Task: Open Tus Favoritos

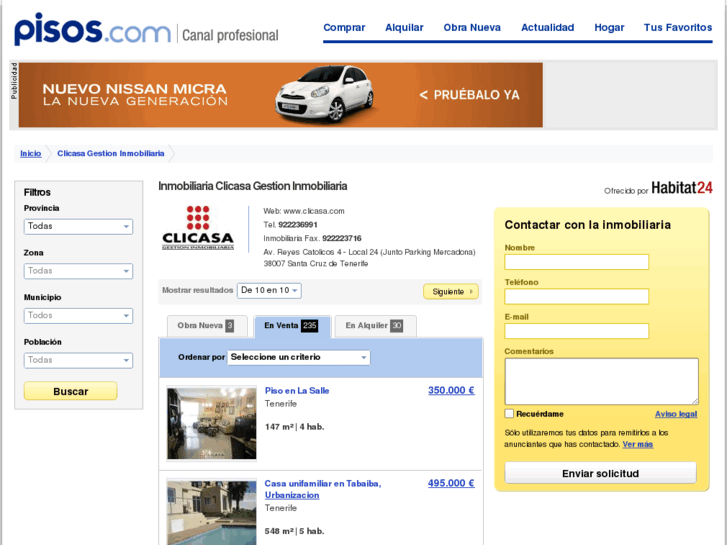Action: 678,27
